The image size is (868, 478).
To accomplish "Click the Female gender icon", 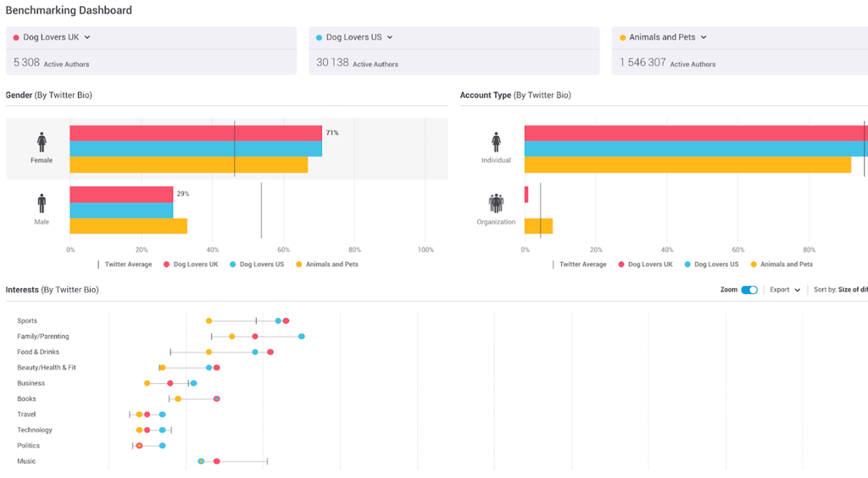I will pos(42,142).
